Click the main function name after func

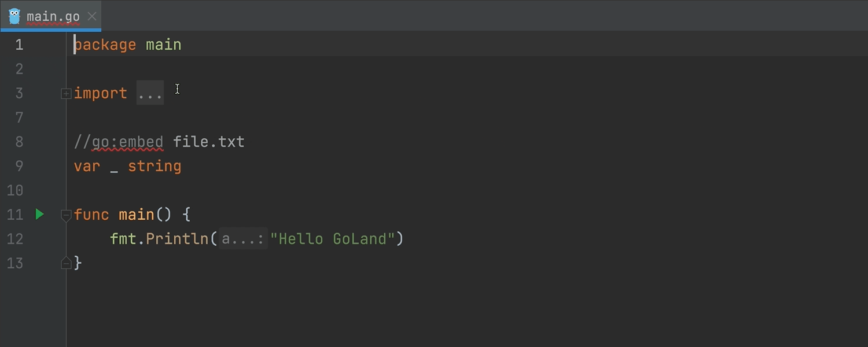(137, 215)
